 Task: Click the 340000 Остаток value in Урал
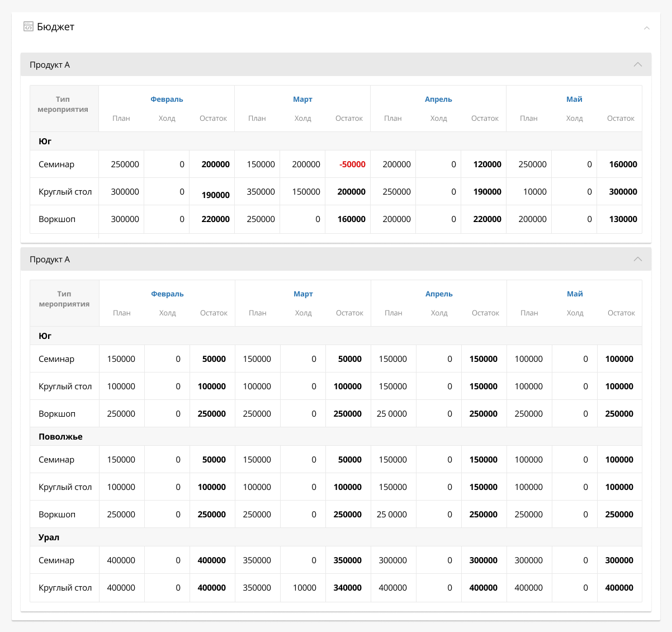347,588
